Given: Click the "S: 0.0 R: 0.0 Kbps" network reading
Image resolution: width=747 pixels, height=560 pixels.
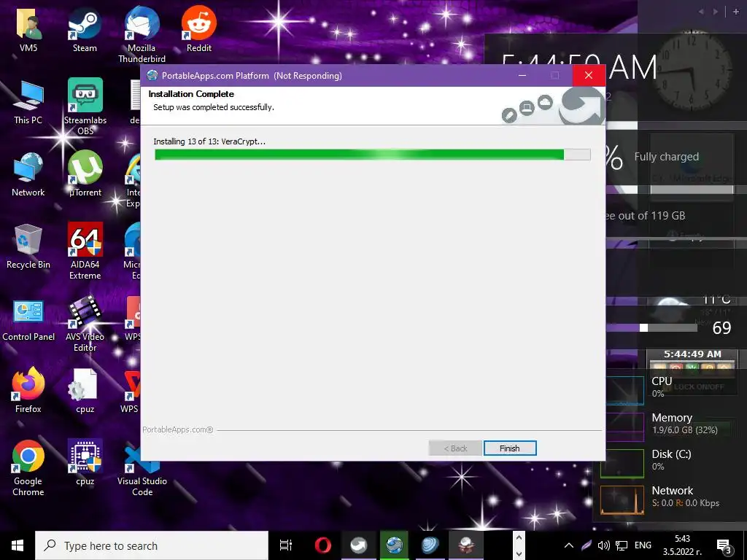Looking at the screenshot, I should (x=686, y=503).
